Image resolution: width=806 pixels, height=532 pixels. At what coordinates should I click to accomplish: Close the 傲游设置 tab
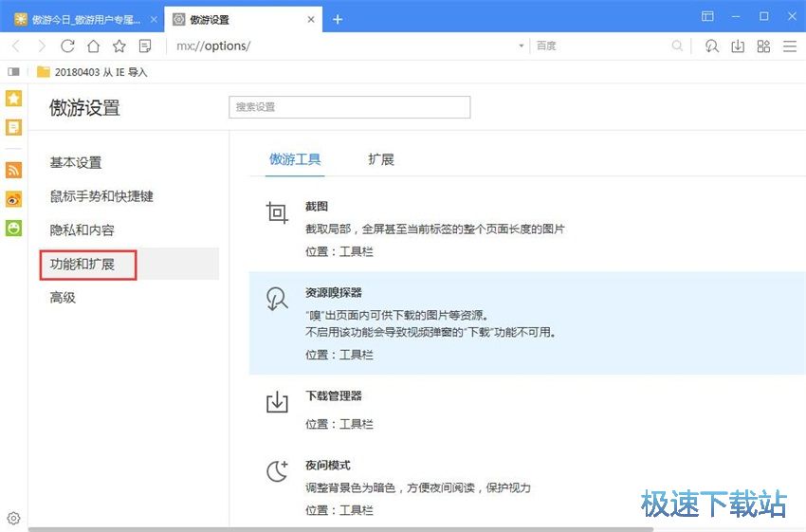[x=311, y=20]
